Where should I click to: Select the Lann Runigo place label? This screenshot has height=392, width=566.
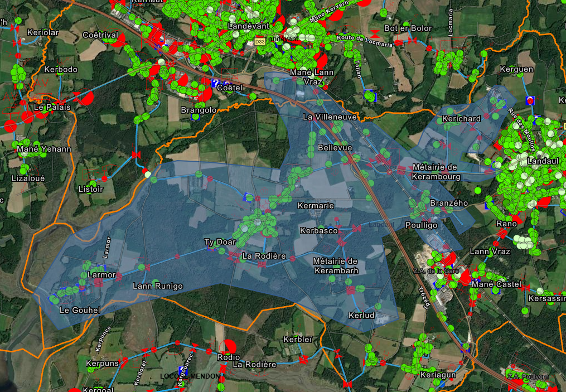(x=157, y=286)
